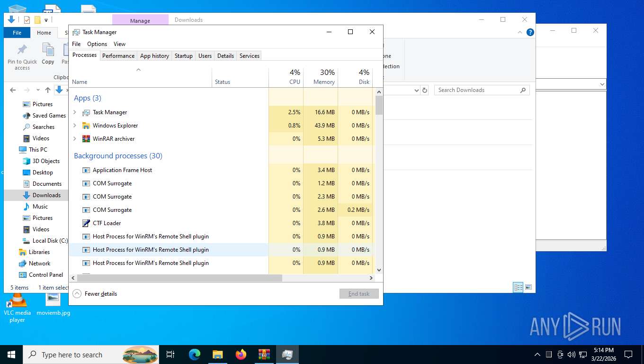644x364 pixels.
Task: Sort processes by CPU column
Action: [x=286, y=77]
